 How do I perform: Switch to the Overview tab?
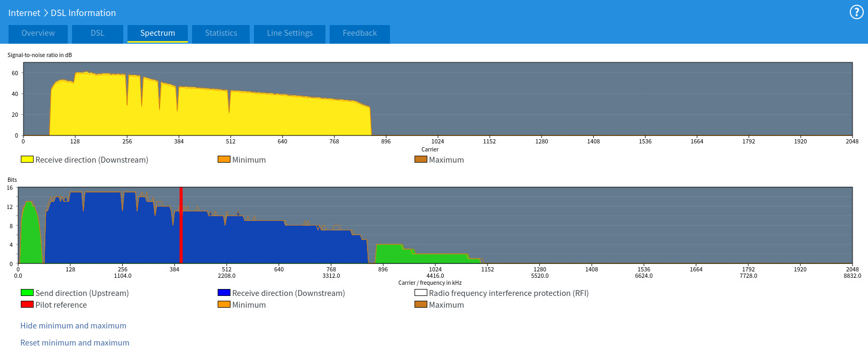(x=38, y=34)
